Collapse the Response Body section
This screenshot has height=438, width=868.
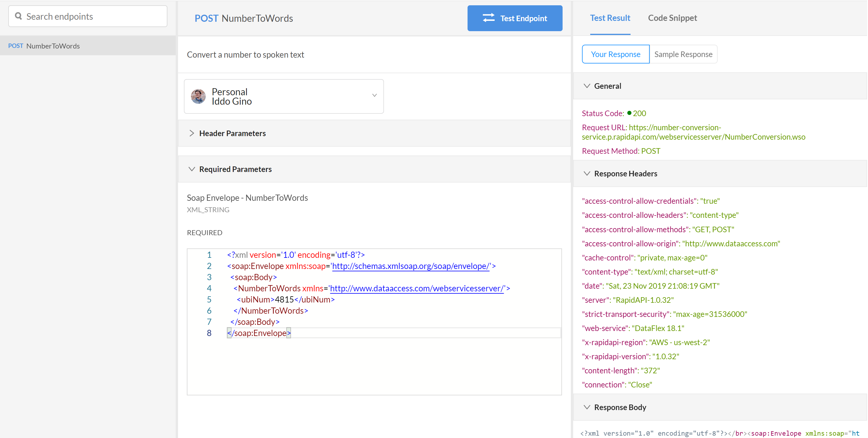[587, 407]
